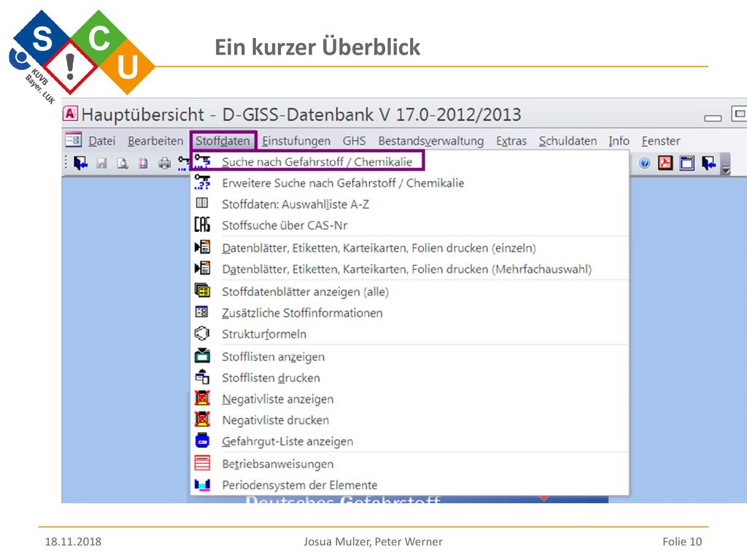Click the greyed-out save disk icon
The image size is (747, 560).
coord(101,163)
